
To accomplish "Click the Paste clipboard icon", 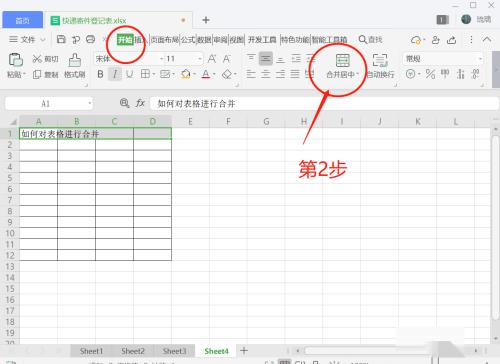I will point(15,60).
